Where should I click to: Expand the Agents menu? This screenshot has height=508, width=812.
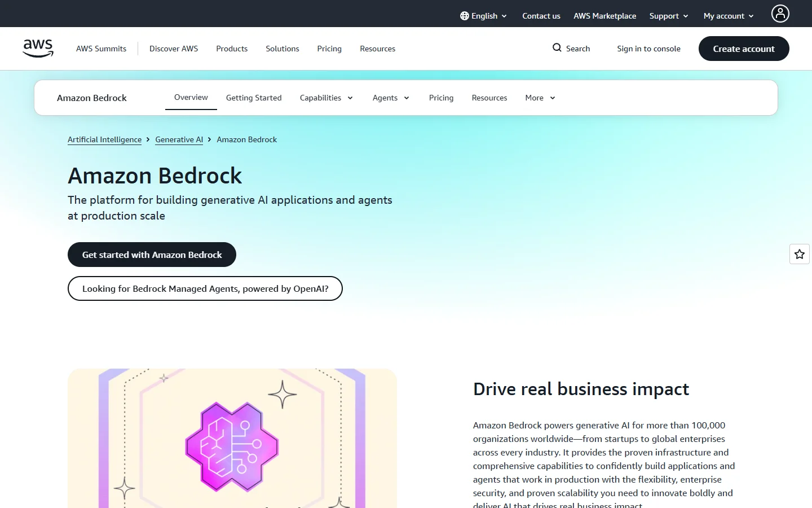coord(391,98)
